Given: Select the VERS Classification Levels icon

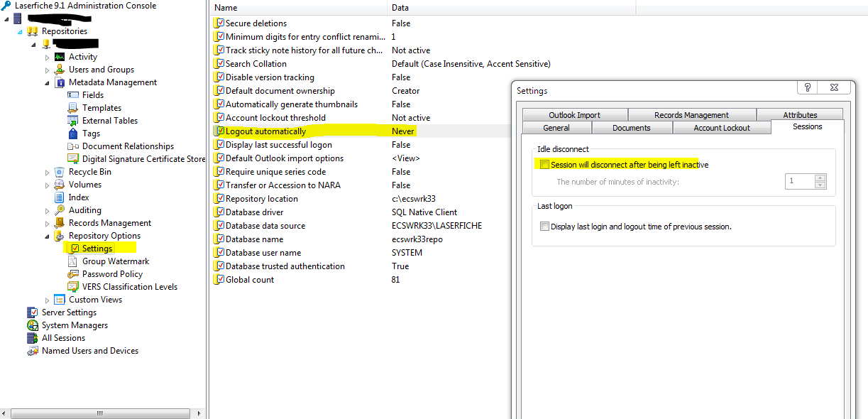Looking at the screenshot, I should pos(73,287).
